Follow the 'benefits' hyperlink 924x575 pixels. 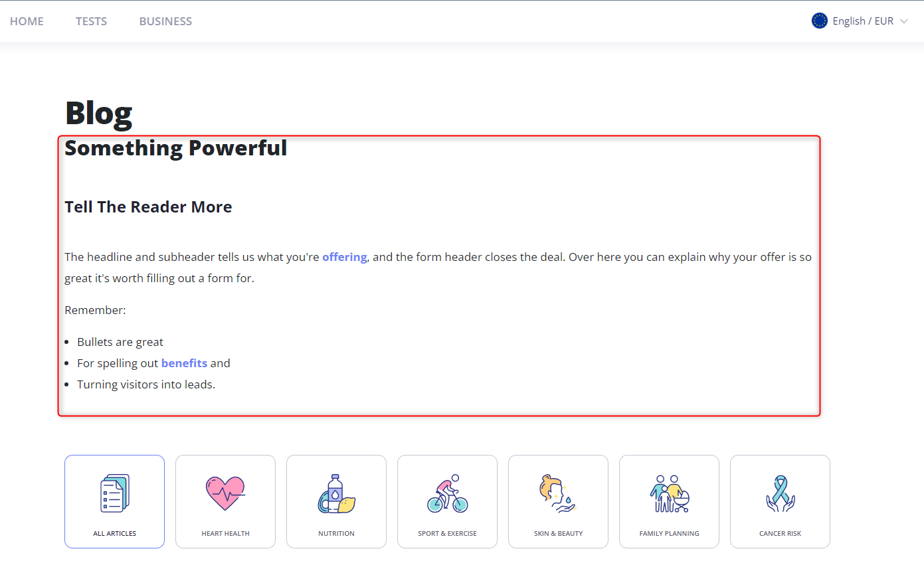click(184, 363)
